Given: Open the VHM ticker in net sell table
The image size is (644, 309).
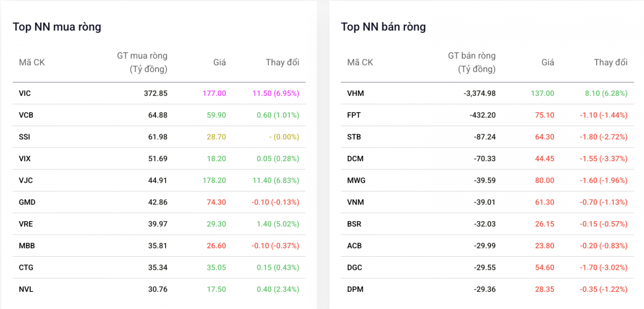Looking at the screenshot, I should (x=355, y=93).
